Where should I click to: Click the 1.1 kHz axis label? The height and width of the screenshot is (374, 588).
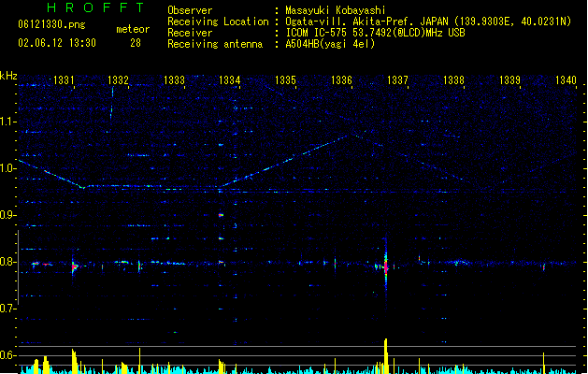[7, 122]
